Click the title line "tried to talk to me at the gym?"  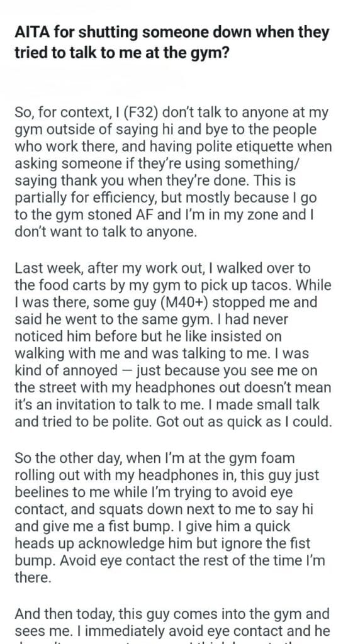coord(121,54)
